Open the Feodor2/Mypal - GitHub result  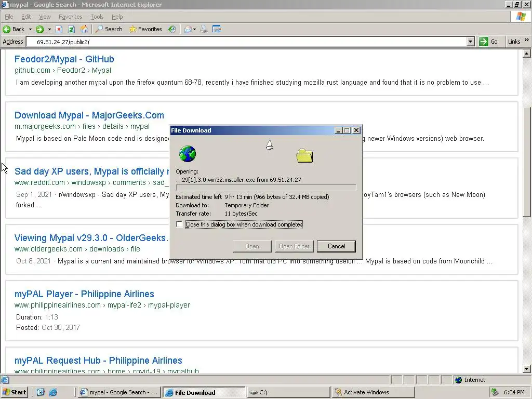tap(64, 59)
